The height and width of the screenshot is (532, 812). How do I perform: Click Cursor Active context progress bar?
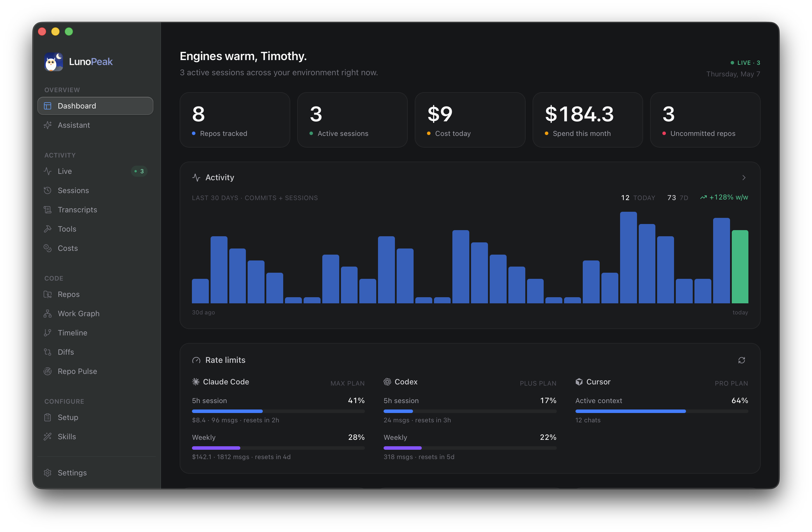[661, 411]
